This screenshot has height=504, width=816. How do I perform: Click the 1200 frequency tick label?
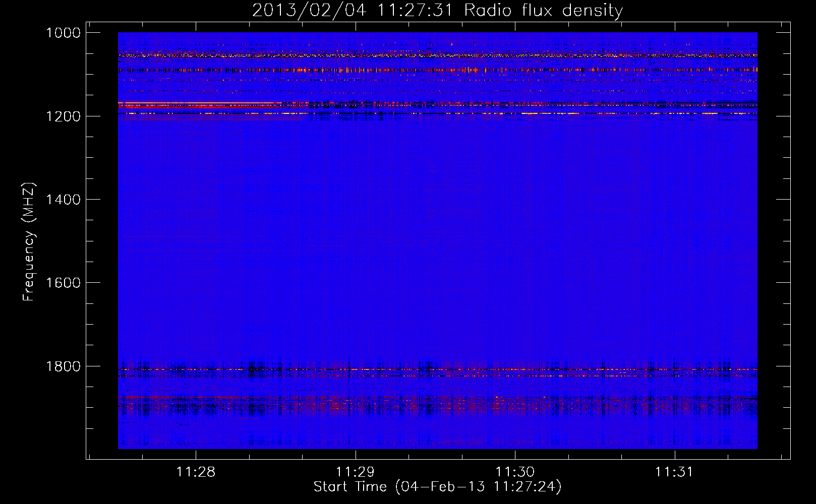[63, 116]
